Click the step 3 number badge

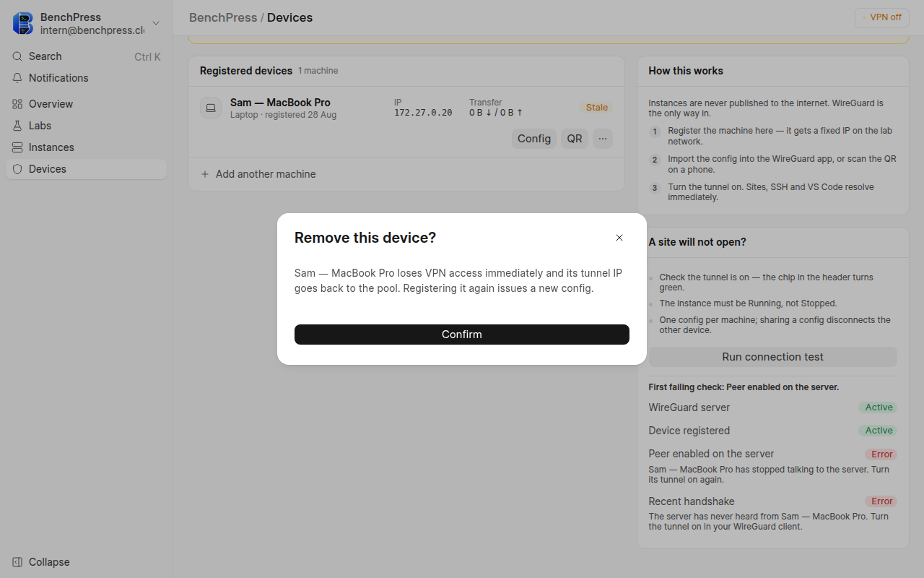[655, 188]
